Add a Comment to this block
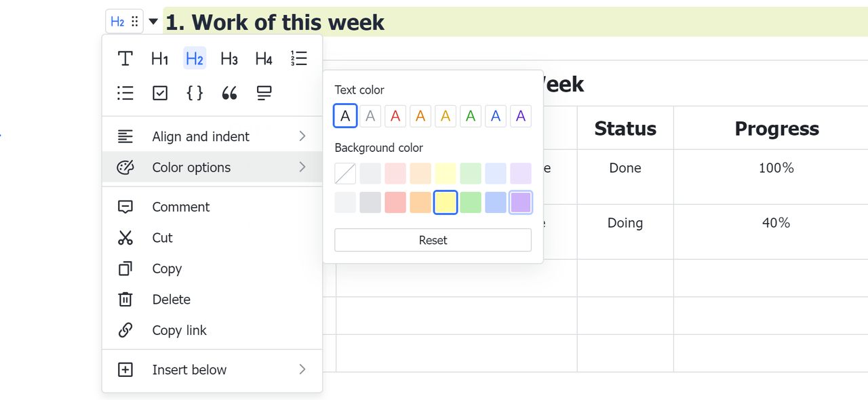 180,207
